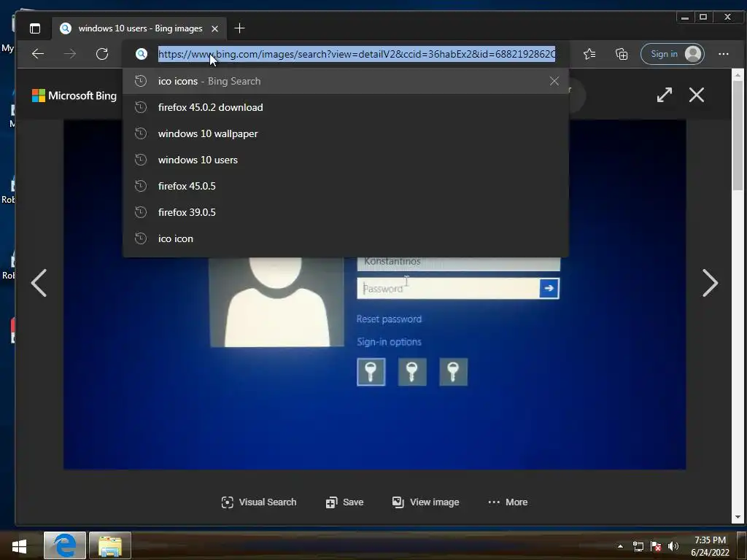Click the address bar URL field
Image resolution: width=747 pixels, height=560 pixels.
(356, 54)
